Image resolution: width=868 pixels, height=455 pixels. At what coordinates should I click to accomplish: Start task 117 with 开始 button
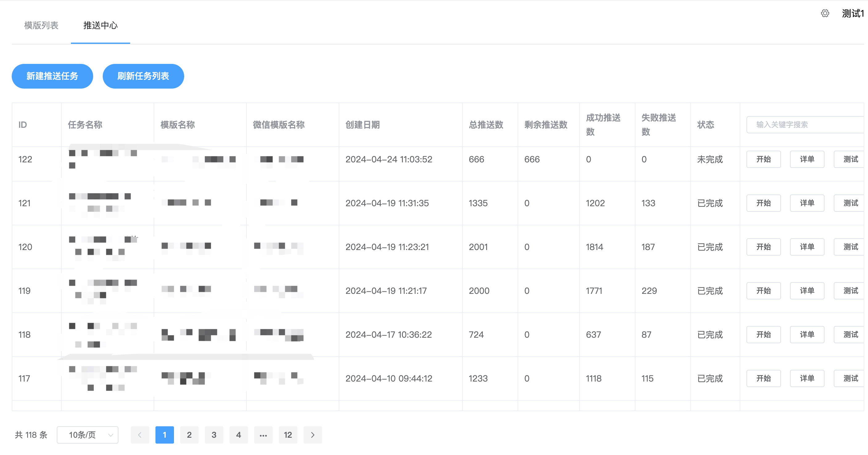click(x=763, y=378)
